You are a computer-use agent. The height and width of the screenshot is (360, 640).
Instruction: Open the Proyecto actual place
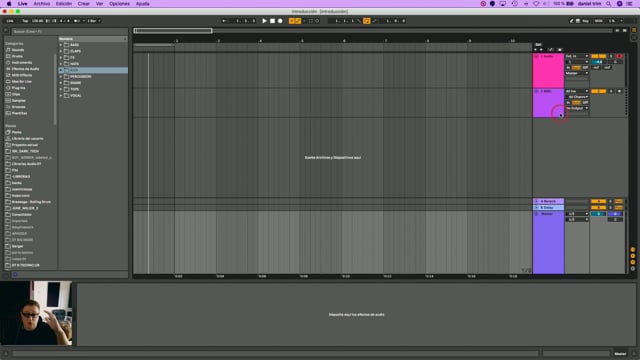24,145
